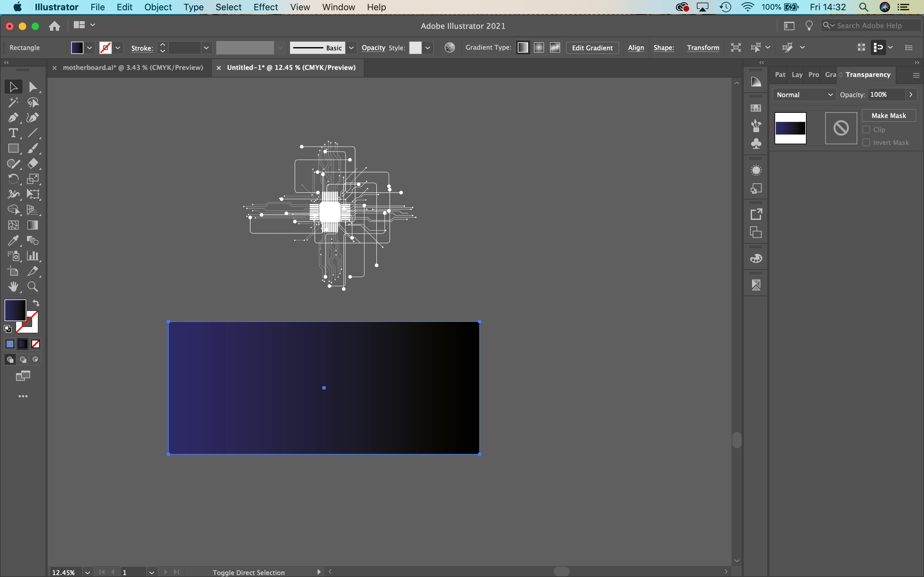The image size is (924, 577).
Task: Choose the Magic Wand tool
Action: click(13, 102)
